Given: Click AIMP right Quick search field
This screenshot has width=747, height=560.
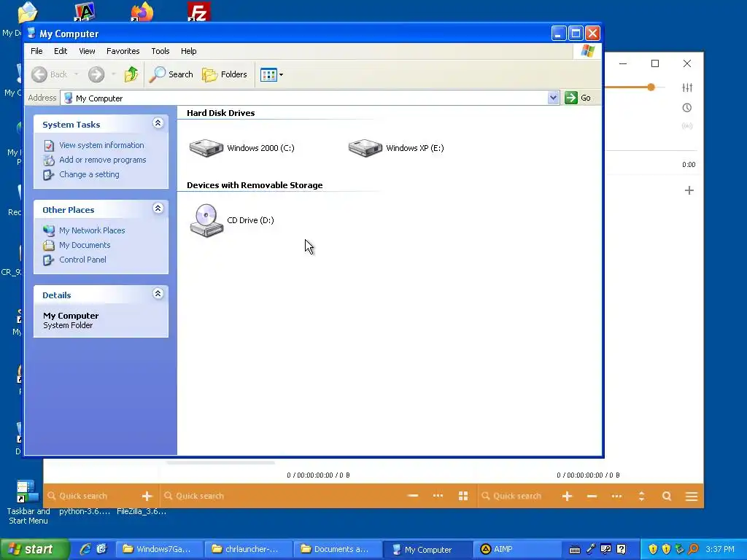Looking at the screenshot, I should (x=517, y=496).
